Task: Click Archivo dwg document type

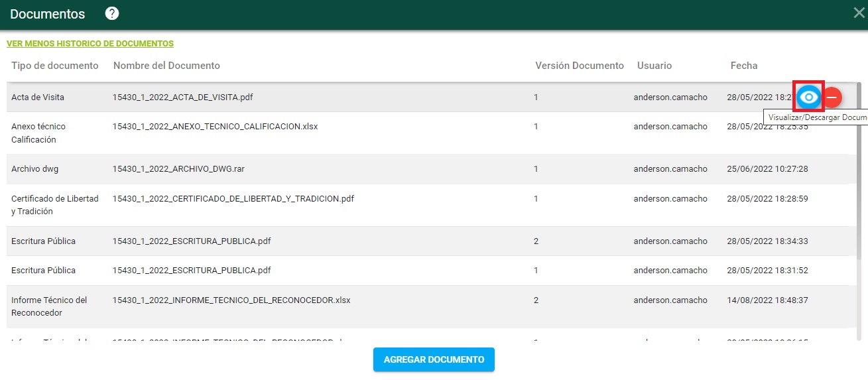Action: [35, 169]
